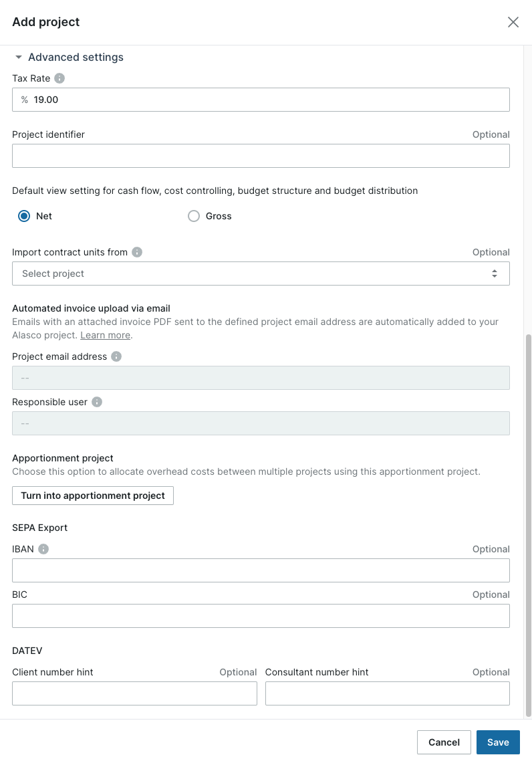Click the Cancel button
This screenshot has width=532, height=765.
coord(444,742)
